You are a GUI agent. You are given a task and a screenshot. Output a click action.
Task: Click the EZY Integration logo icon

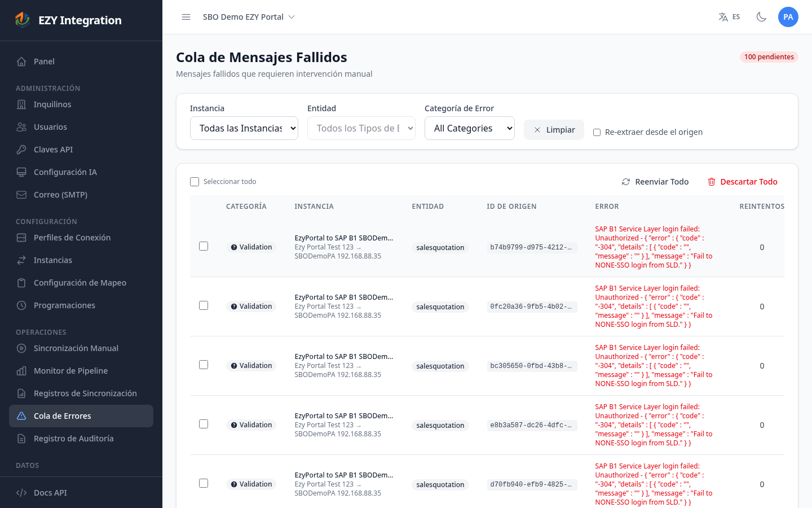(23, 20)
